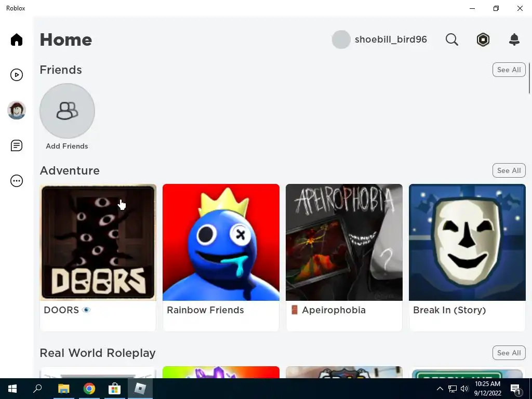Close the Roblox window
Screen dimensions: 532x399
point(520,8)
